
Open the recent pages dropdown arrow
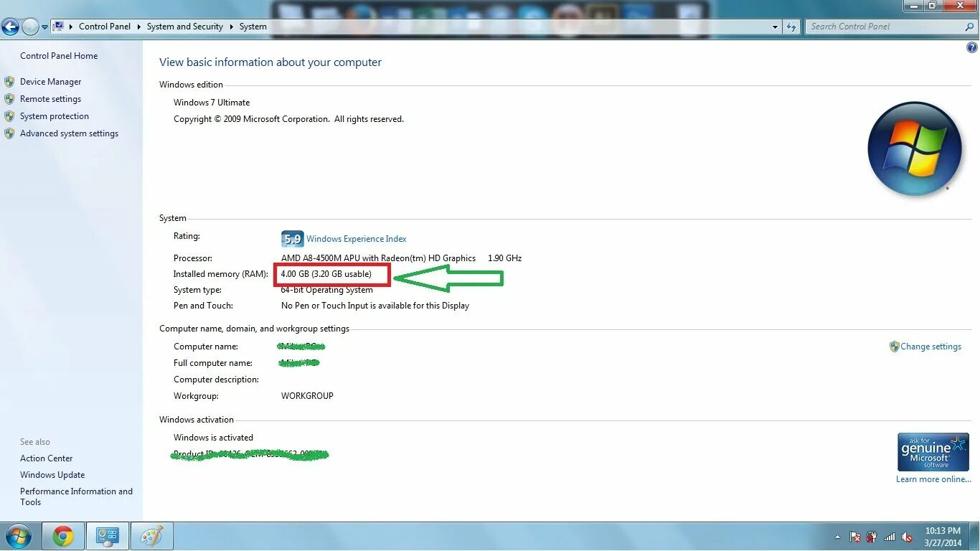pyautogui.click(x=44, y=27)
